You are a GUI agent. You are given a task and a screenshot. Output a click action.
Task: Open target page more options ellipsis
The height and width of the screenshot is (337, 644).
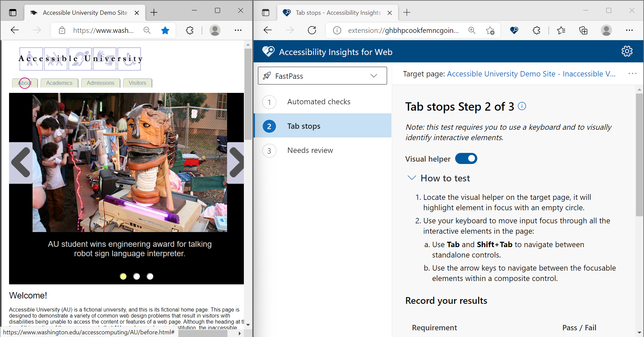pyautogui.click(x=632, y=74)
